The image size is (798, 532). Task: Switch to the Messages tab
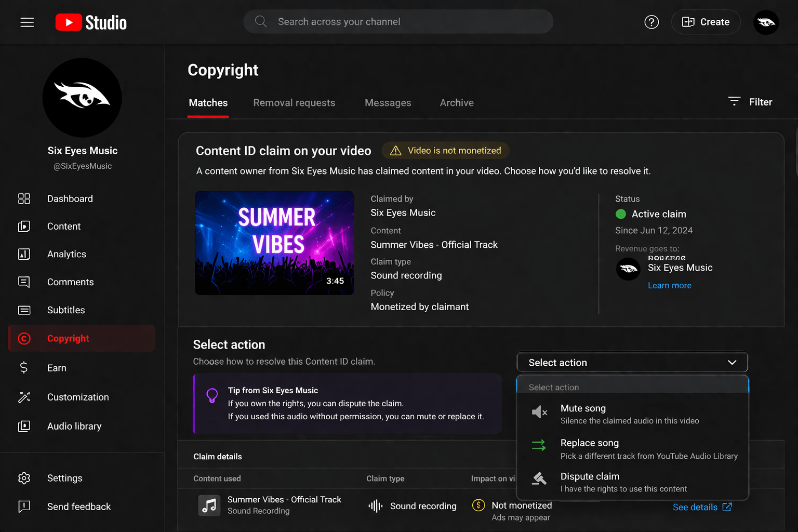tap(388, 103)
